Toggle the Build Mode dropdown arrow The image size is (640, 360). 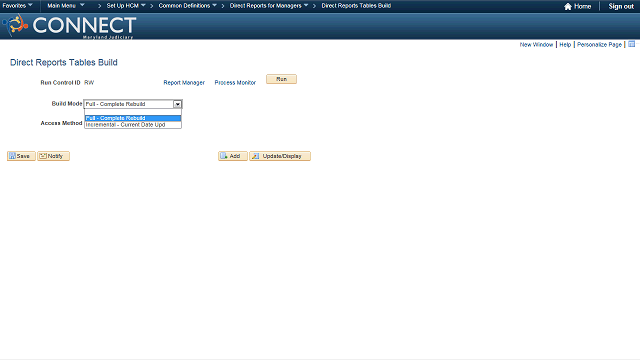pyautogui.click(x=177, y=104)
